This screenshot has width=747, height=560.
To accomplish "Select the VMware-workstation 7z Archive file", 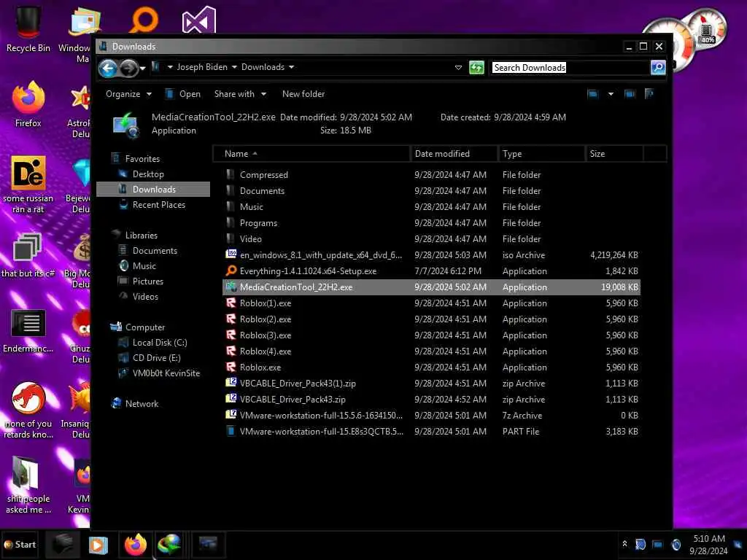I will tap(432, 415).
